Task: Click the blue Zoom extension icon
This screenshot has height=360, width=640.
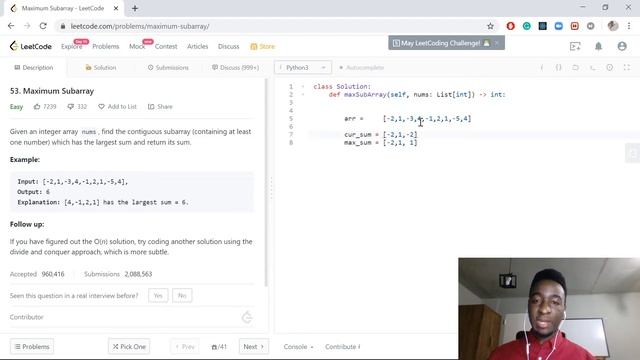Action: tap(558, 26)
